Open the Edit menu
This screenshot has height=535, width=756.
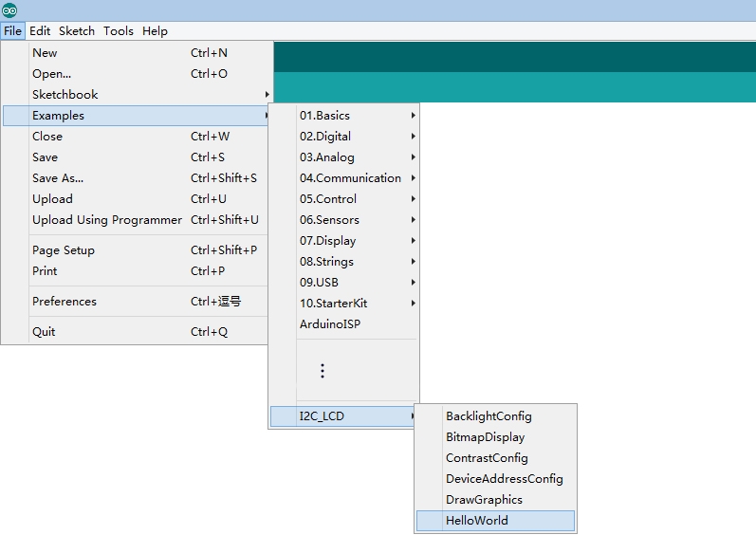pyautogui.click(x=40, y=31)
